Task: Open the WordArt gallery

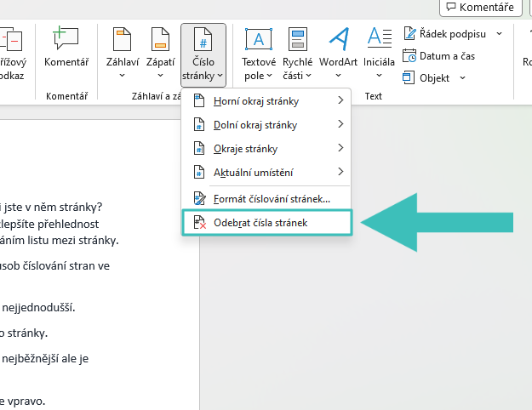Action: [x=338, y=53]
